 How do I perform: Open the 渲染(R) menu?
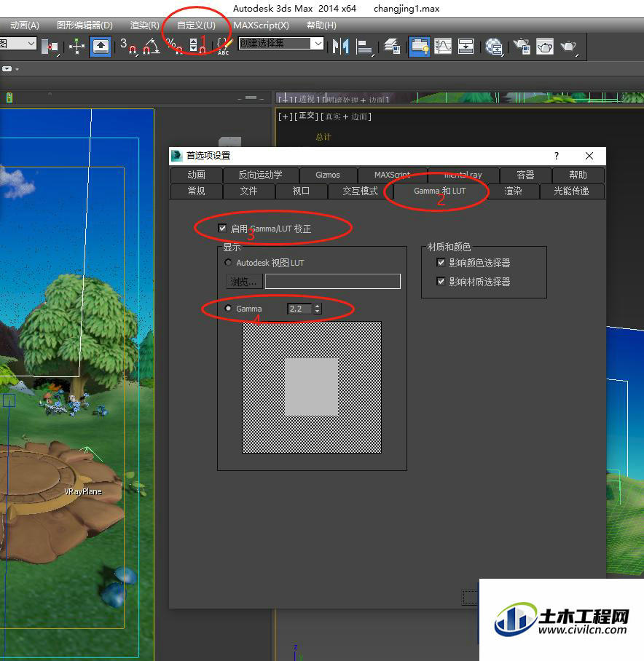(x=145, y=25)
